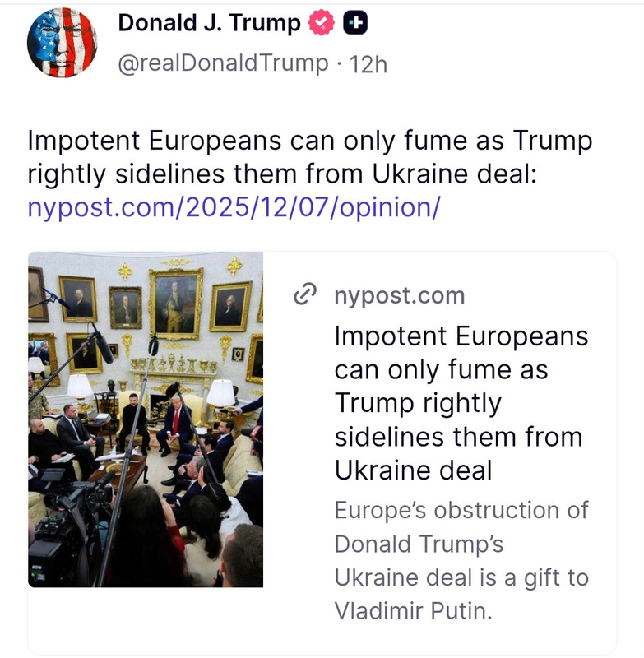Open Donald J. Trump display name
Viewport: 644px width, 658px height.
pos(210,23)
